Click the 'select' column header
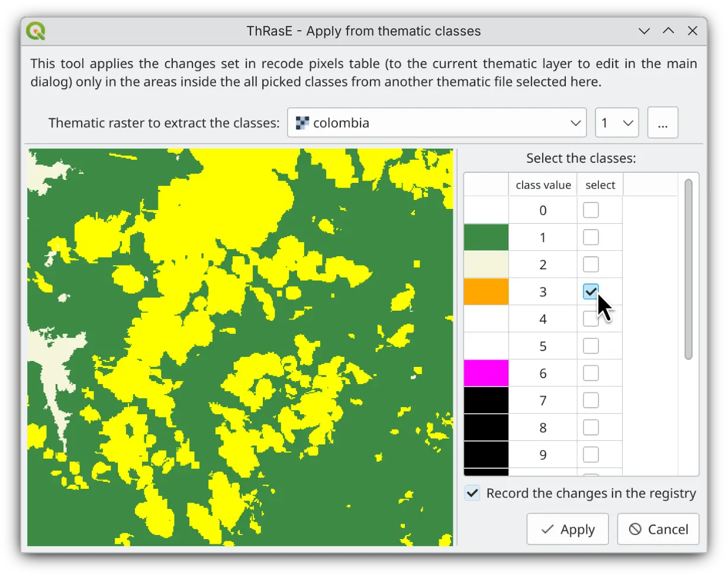This screenshot has width=728, height=577. click(x=600, y=185)
